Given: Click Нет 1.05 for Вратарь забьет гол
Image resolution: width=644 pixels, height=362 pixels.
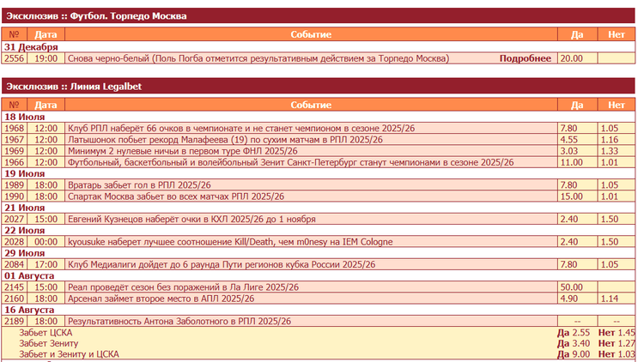Looking at the screenshot, I should [610, 184].
